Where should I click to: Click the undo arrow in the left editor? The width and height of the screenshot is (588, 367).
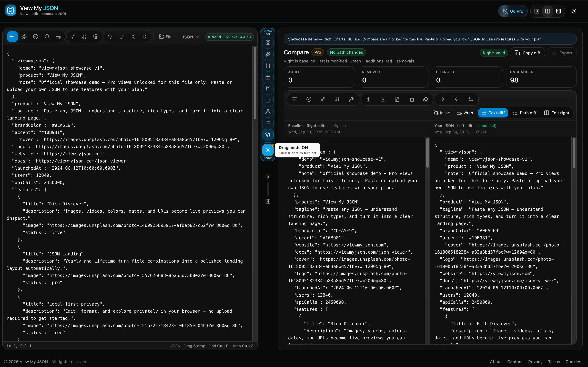tap(110, 37)
